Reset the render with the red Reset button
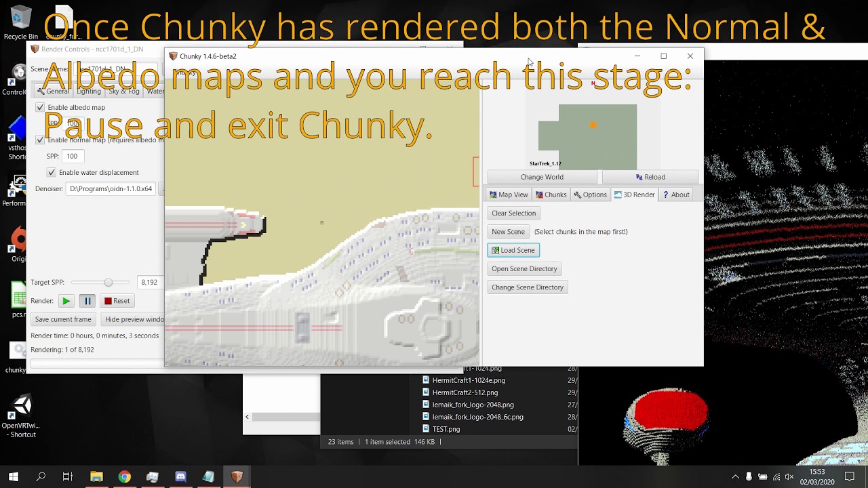Image resolution: width=868 pixels, height=488 pixels. tap(117, 301)
